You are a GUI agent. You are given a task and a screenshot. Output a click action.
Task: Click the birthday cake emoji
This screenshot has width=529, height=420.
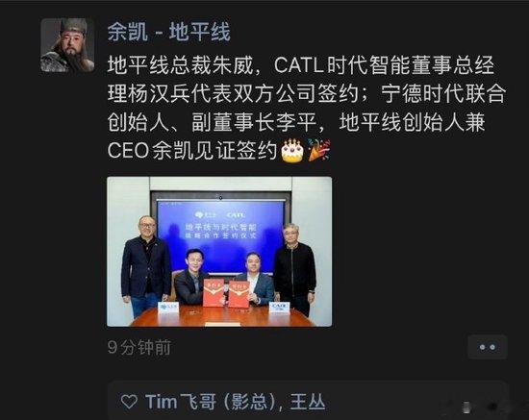292,150
